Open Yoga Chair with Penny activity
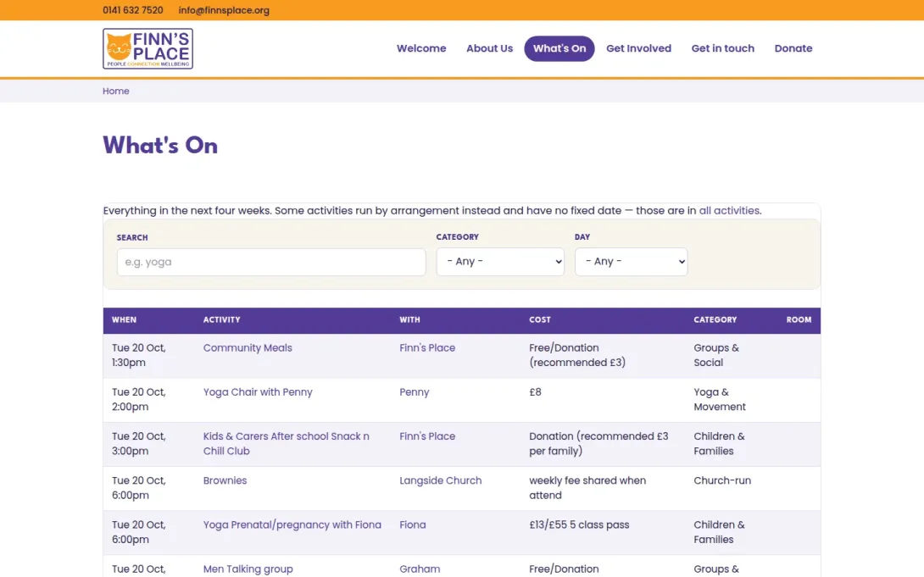 258,392
